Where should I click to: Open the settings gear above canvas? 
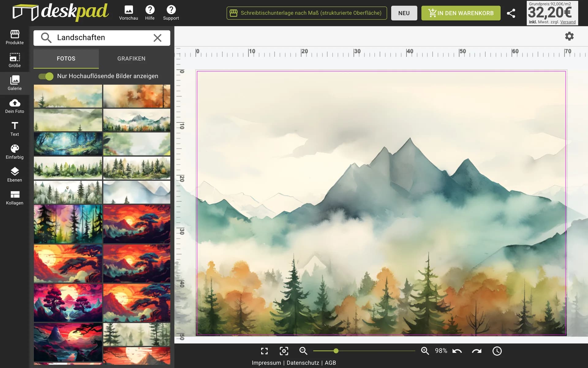569,36
